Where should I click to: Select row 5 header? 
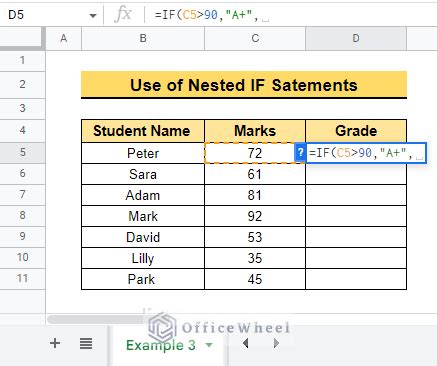point(22,152)
